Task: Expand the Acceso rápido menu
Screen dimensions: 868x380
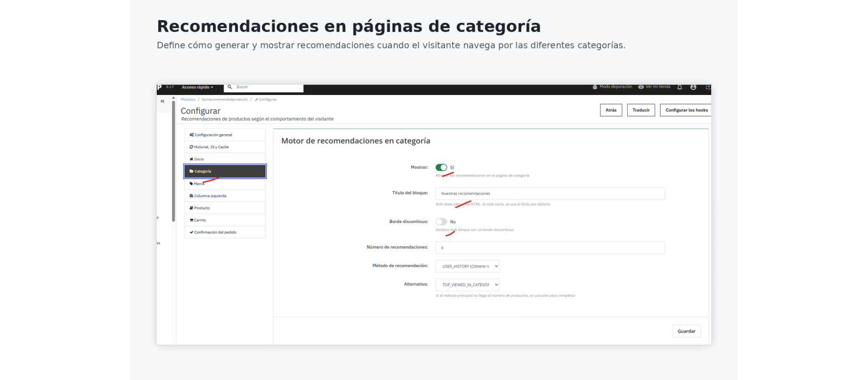Action: coord(197,87)
